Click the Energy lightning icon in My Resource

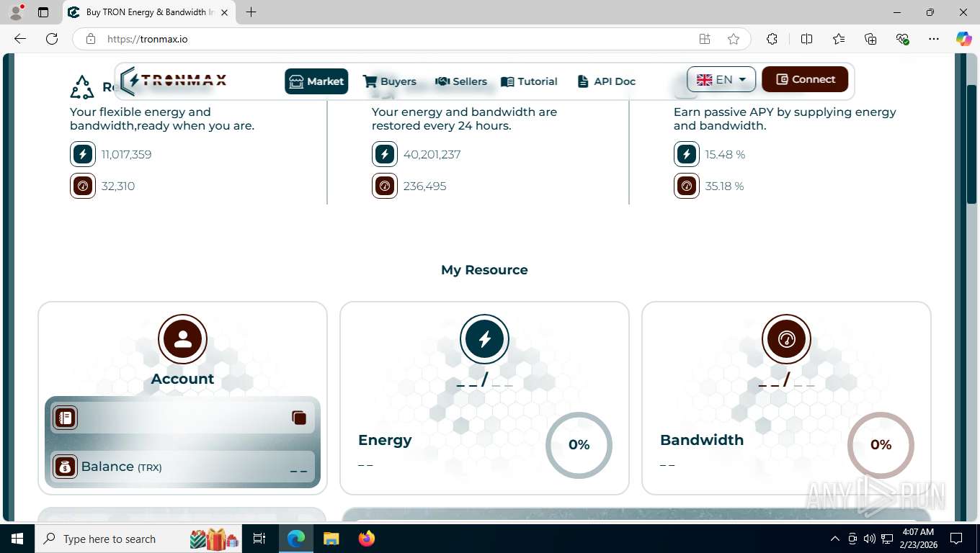(x=484, y=339)
